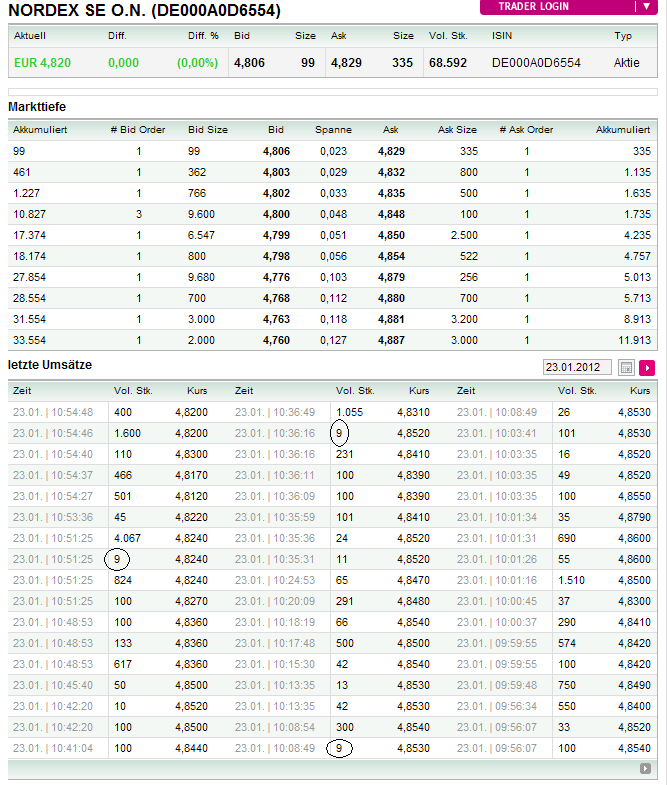Viewport: 667px width, 785px height.
Task: Click the Akkumuliert left column header
Action: pyautogui.click(x=40, y=130)
